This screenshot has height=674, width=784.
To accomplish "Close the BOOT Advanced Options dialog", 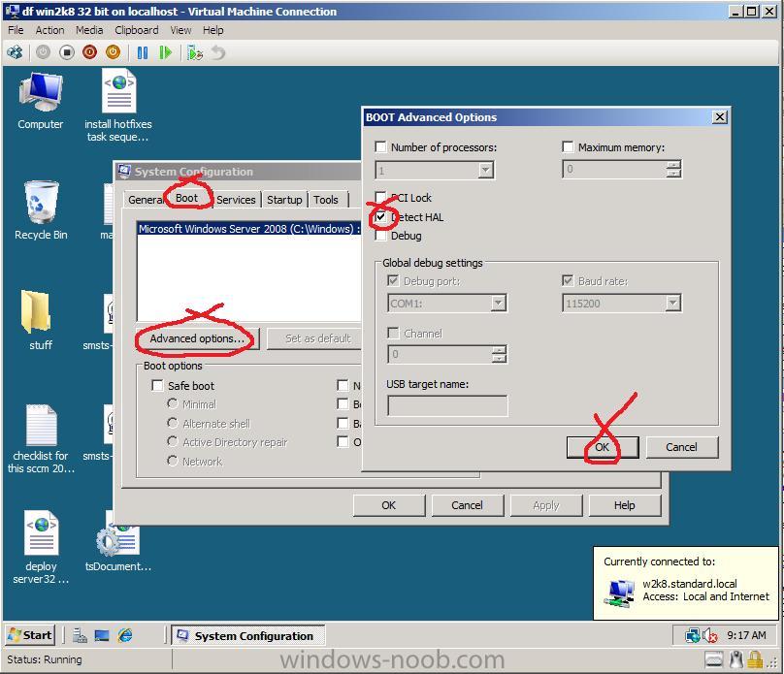I will tap(720, 117).
